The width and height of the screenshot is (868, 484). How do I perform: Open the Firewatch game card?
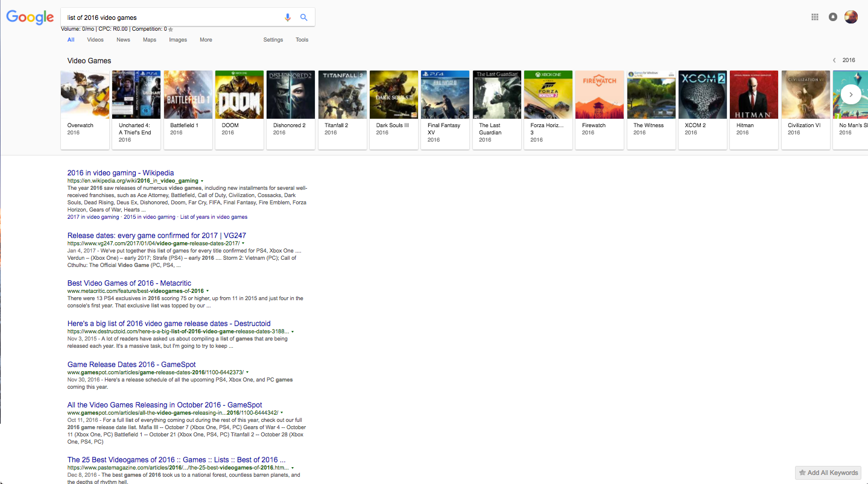coord(600,110)
